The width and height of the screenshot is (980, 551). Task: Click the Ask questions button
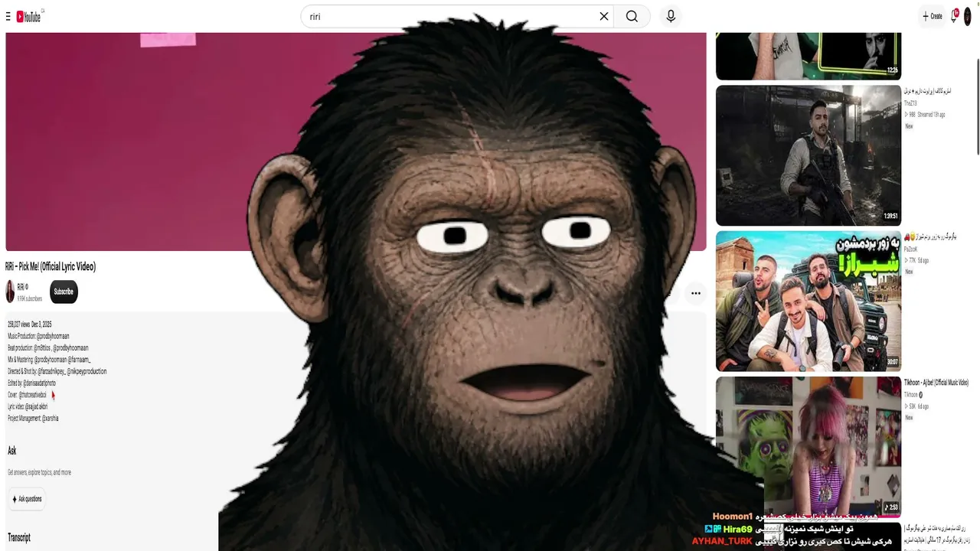(x=27, y=499)
